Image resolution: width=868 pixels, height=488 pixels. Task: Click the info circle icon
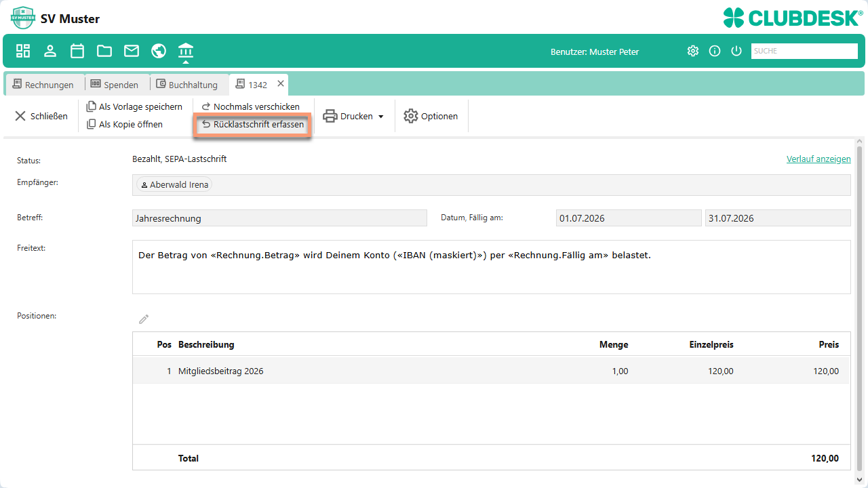[715, 51]
